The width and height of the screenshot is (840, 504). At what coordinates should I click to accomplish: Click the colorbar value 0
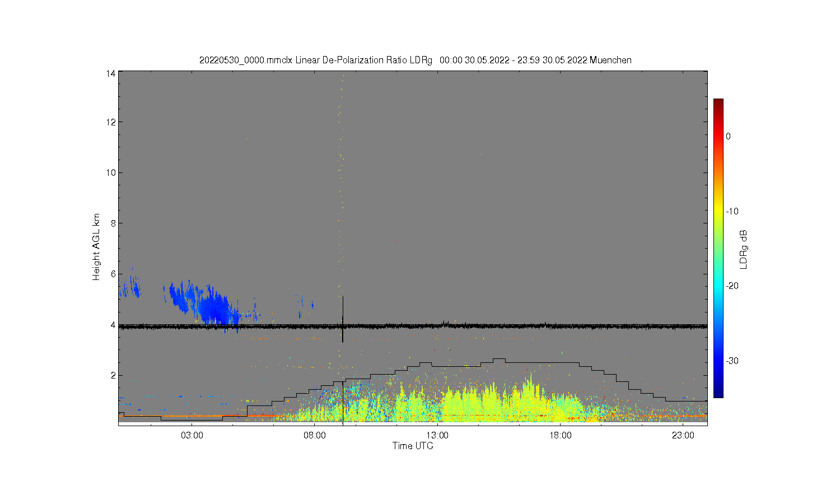click(728, 136)
